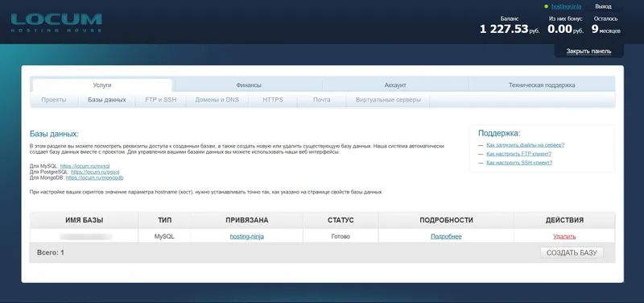644x303 pixels.
Task: Click the blurred database name cell
Action: click(85, 236)
